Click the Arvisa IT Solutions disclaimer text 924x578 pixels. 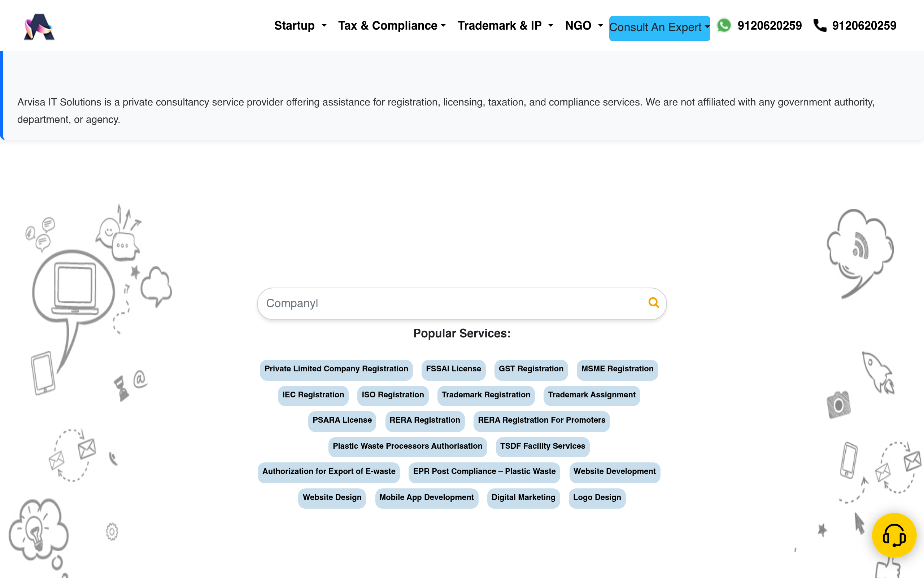point(446,111)
